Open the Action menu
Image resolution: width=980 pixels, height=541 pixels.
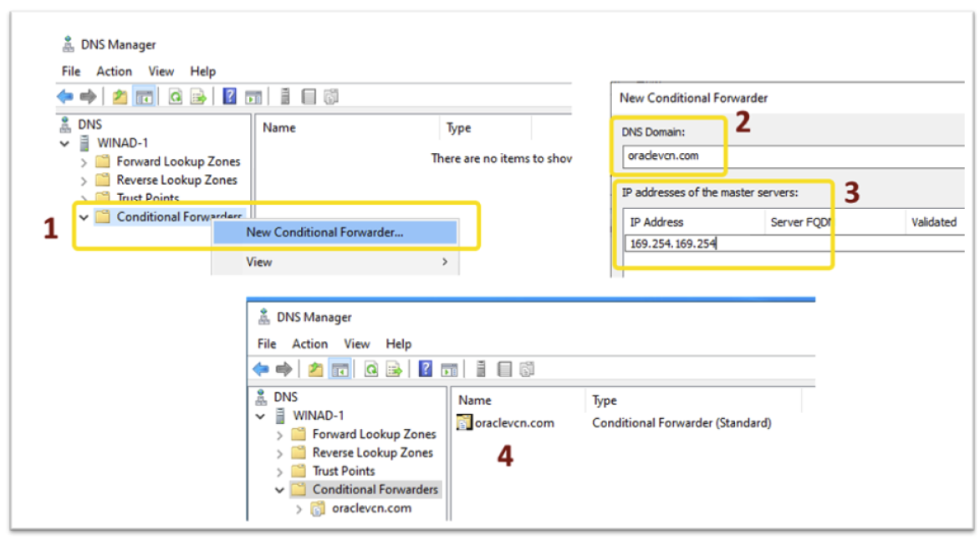[x=115, y=71]
